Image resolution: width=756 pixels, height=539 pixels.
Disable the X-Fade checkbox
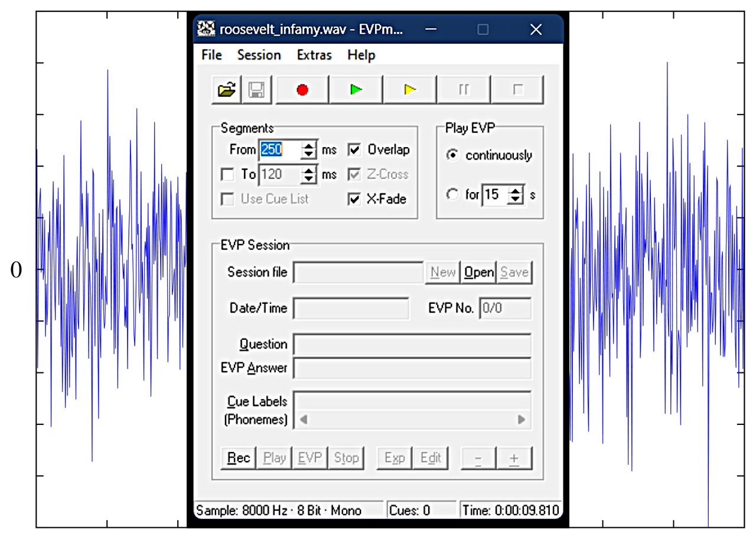(x=354, y=199)
